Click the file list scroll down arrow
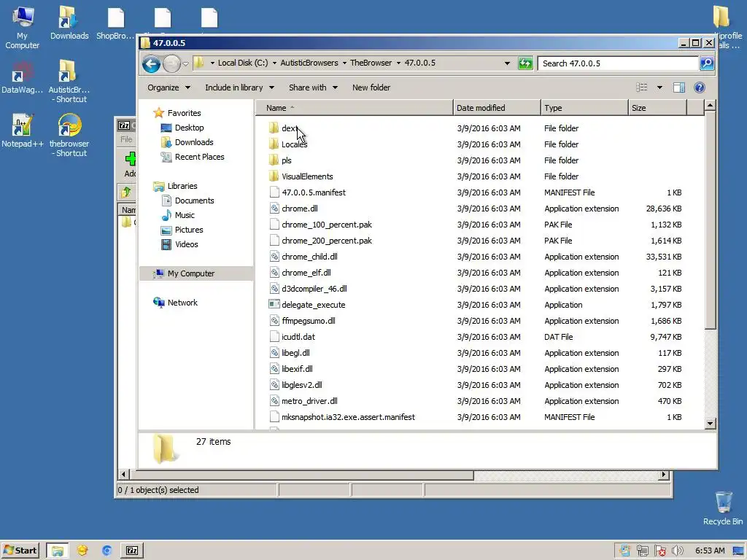Viewport: 747px width, 560px height. coord(711,424)
